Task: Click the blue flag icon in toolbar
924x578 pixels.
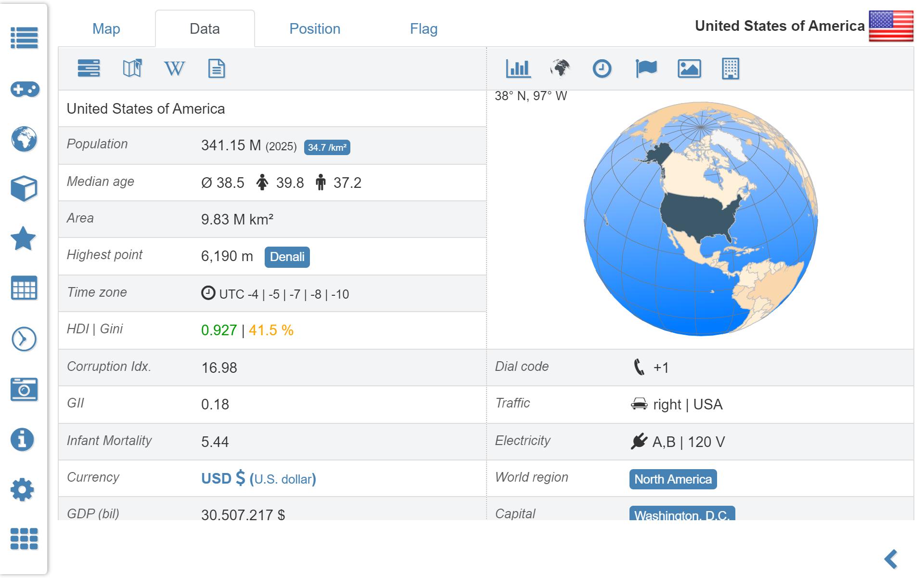Action: pos(646,68)
